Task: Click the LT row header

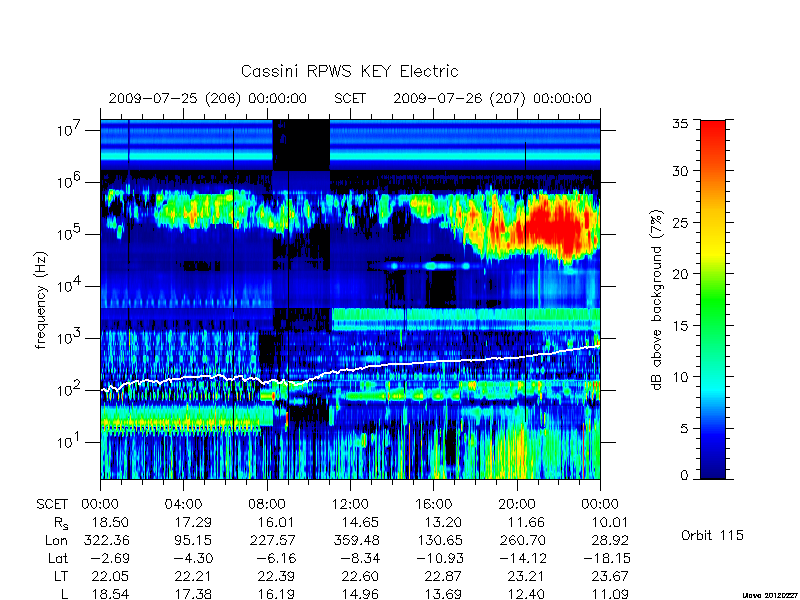Action: pyautogui.click(x=61, y=576)
